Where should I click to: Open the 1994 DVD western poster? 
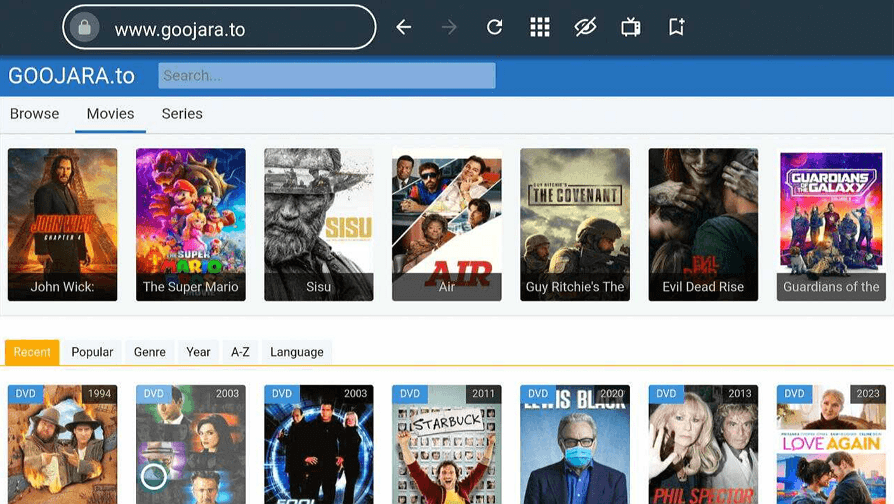click(63, 444)
